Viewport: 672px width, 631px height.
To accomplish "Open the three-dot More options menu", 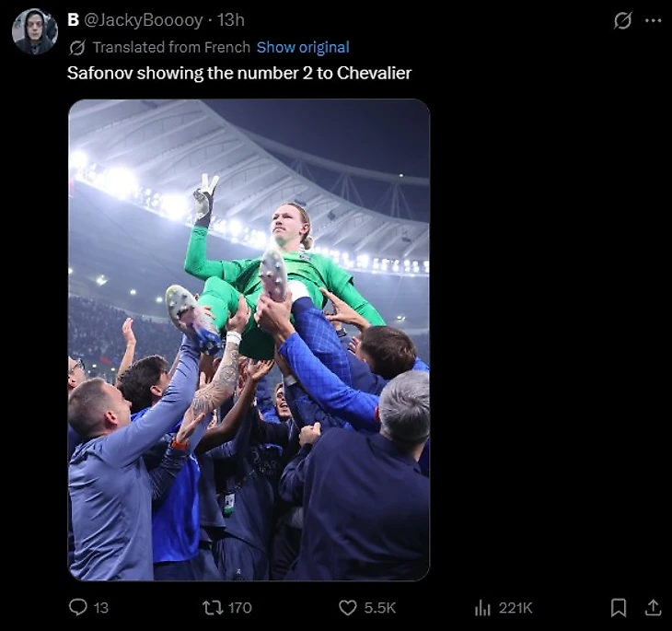I will click(x=653, y=20).
